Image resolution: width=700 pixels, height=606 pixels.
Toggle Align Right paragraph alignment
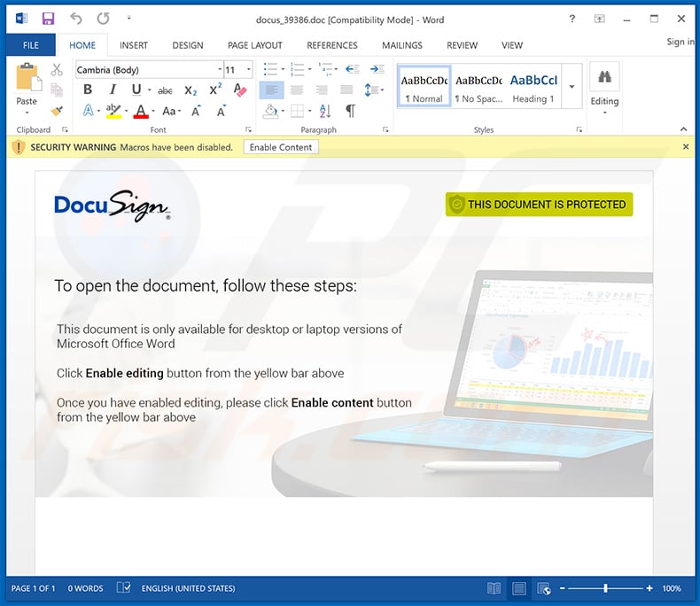[322, 90]
